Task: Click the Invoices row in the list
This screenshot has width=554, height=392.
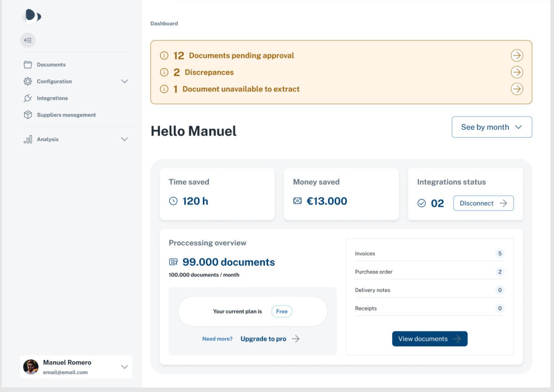Action: pyautogui.click(x=429, y=254)
